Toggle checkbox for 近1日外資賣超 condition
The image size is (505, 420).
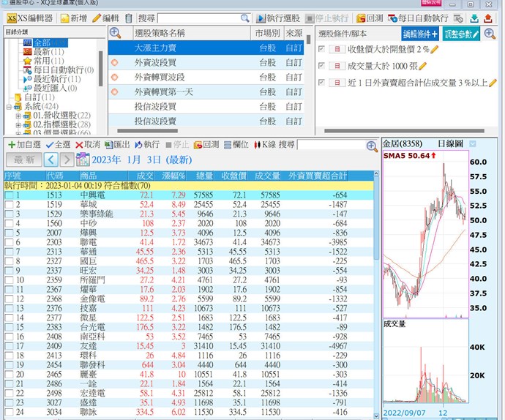pos(322,82)
